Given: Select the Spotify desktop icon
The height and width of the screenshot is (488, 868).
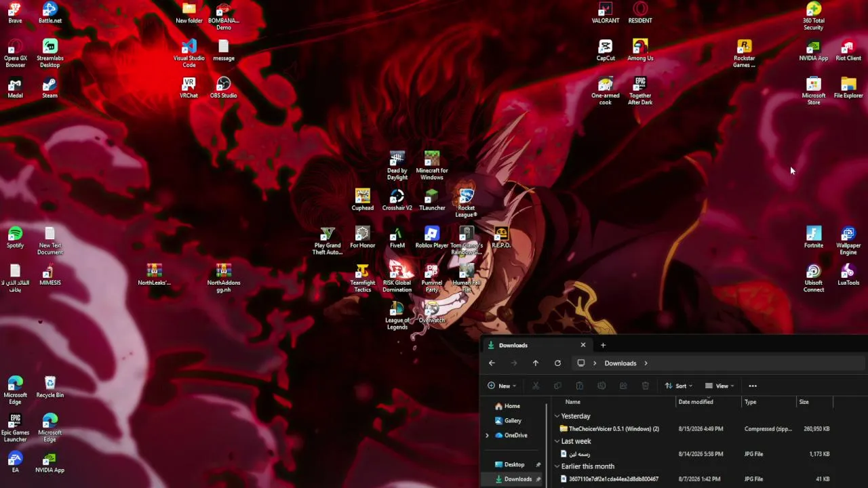Looking at the screenshot, I should click(15, 237).
